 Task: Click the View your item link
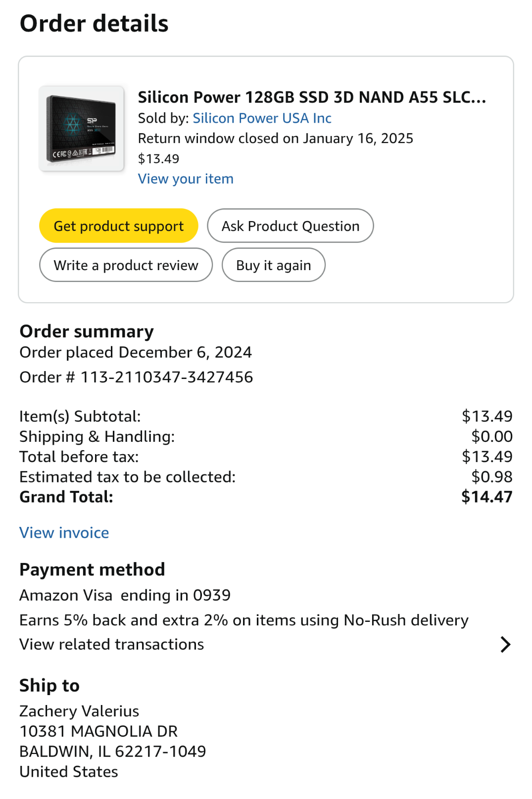[186, 179]
